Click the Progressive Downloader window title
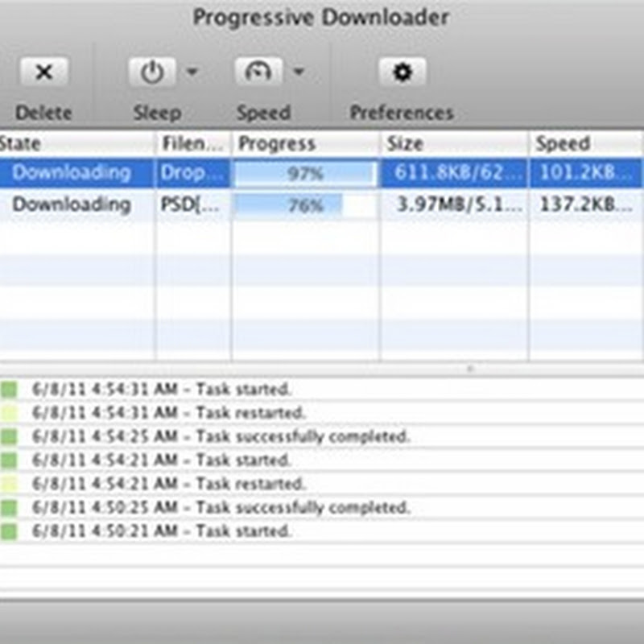This screenshot has height=644, width=644. coord(321,18)
